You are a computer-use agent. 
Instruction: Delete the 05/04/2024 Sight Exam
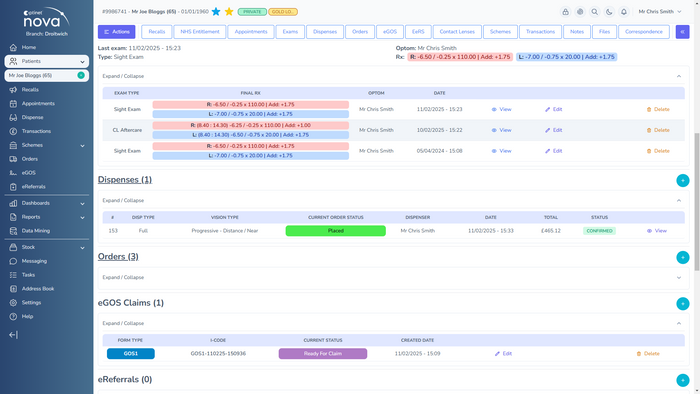(658, 151)
